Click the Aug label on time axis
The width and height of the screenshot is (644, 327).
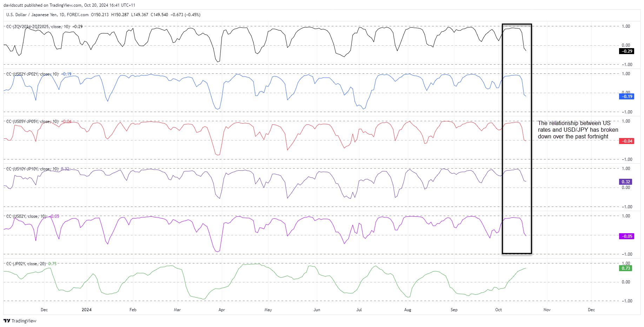click(408, 310)
